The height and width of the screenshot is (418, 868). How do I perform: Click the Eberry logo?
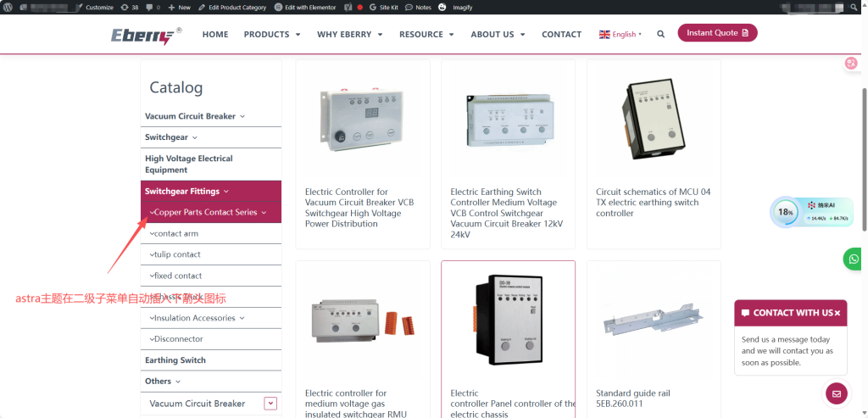tap(145, 35)
